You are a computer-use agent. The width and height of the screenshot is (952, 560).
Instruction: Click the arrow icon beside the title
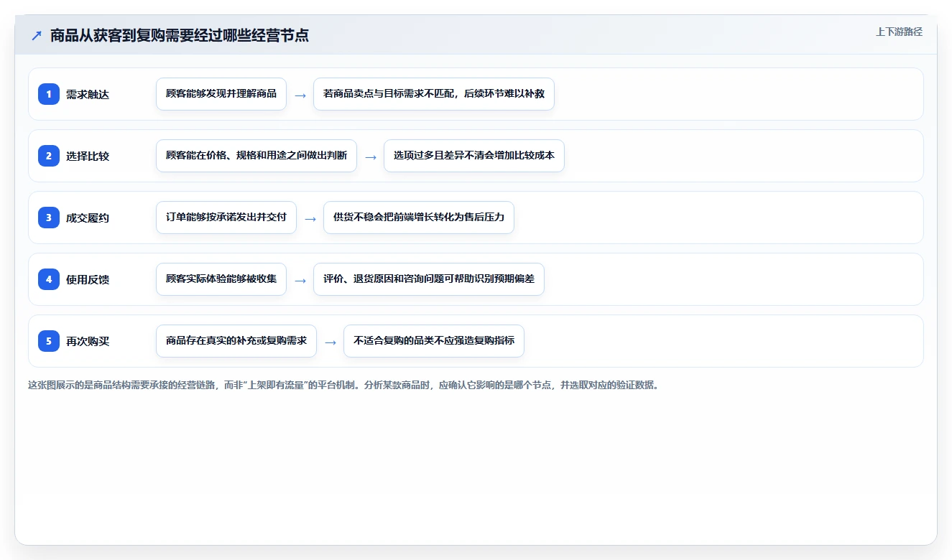[37, 36]
